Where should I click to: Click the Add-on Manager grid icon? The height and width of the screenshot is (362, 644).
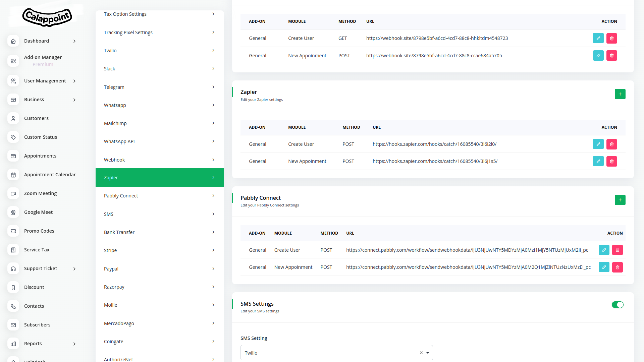click(13, 61)
